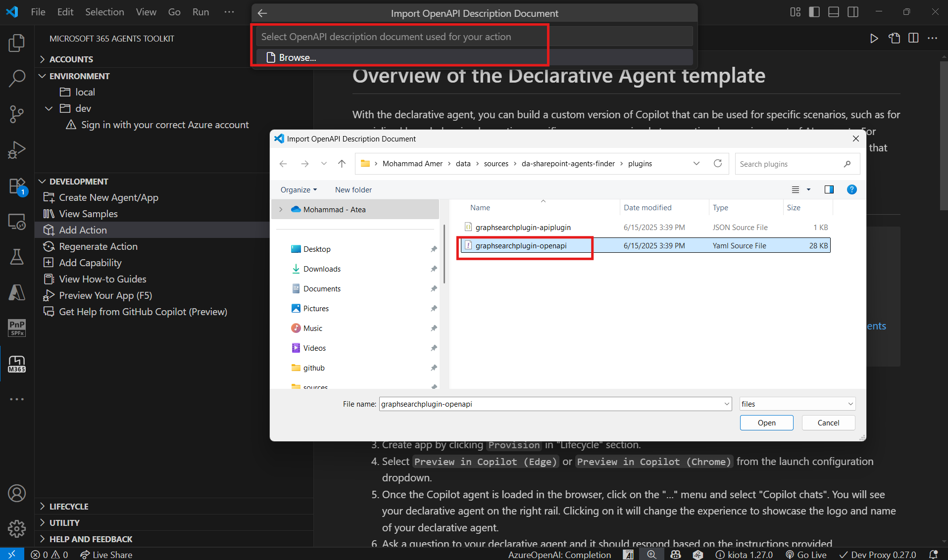Open the Accounts profile icon

point(17,493)
